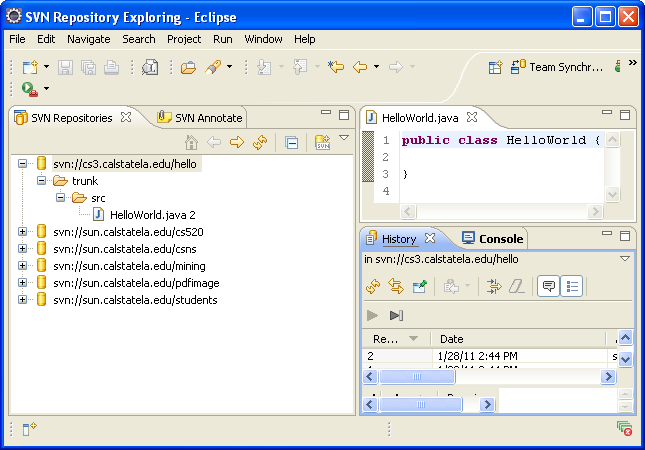Select HelloWorld.java 2 in the tree

pyautogui.click(x=152, y=215)
